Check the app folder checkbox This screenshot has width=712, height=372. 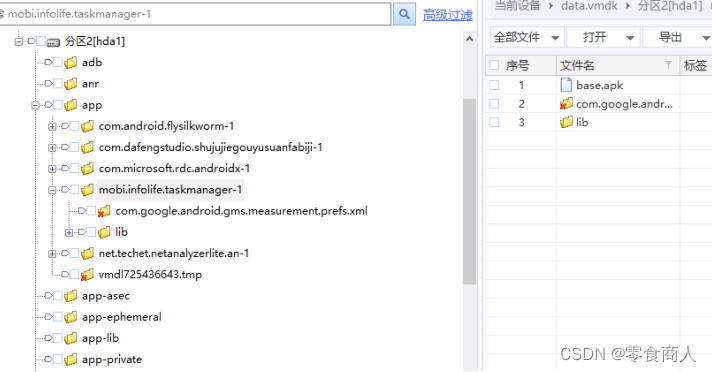pyautogui.click(x=58, y=105)
